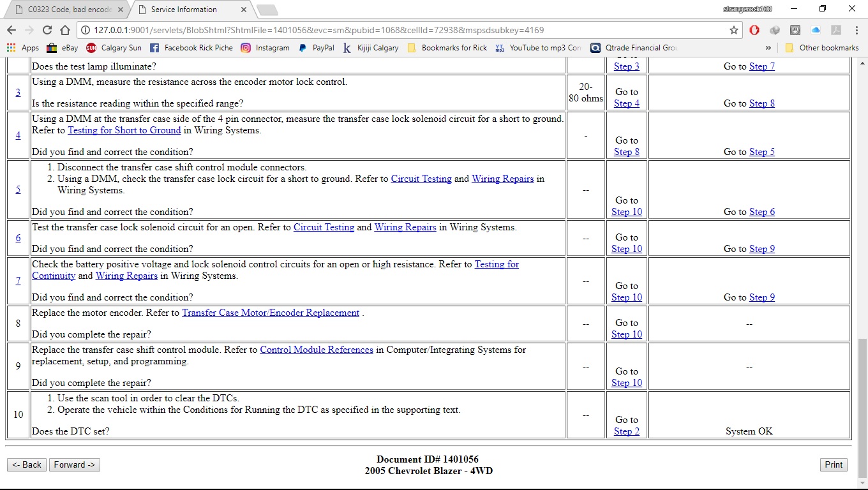This screenshot has width=868, height=490.
Task: Reload the page with the refresh icon
Action: tap(47, 30)
